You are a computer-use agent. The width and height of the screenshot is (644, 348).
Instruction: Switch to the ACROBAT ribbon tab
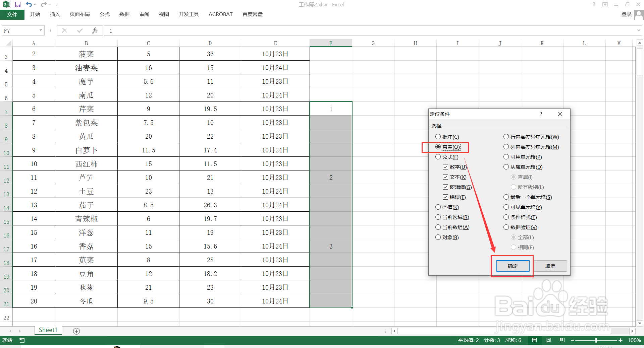221,14
